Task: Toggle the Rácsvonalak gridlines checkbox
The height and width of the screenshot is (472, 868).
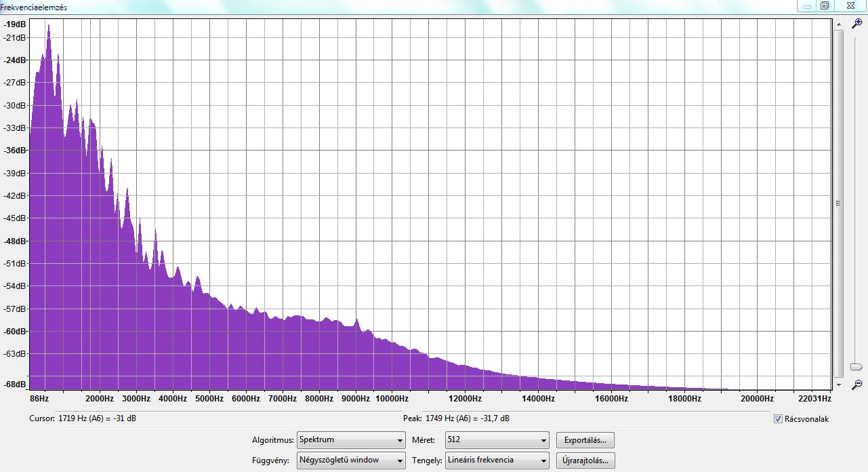Action: [x=778, y=418]
